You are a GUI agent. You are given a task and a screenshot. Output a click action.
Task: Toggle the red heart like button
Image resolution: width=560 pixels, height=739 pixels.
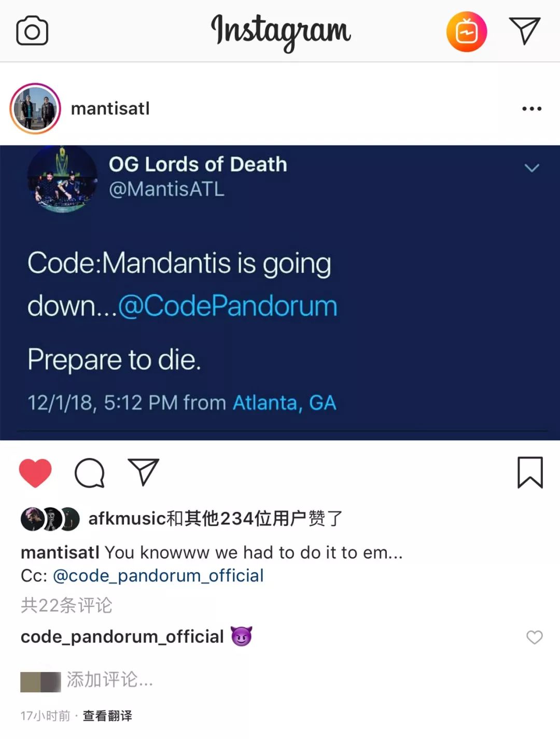tap(35, 472)
